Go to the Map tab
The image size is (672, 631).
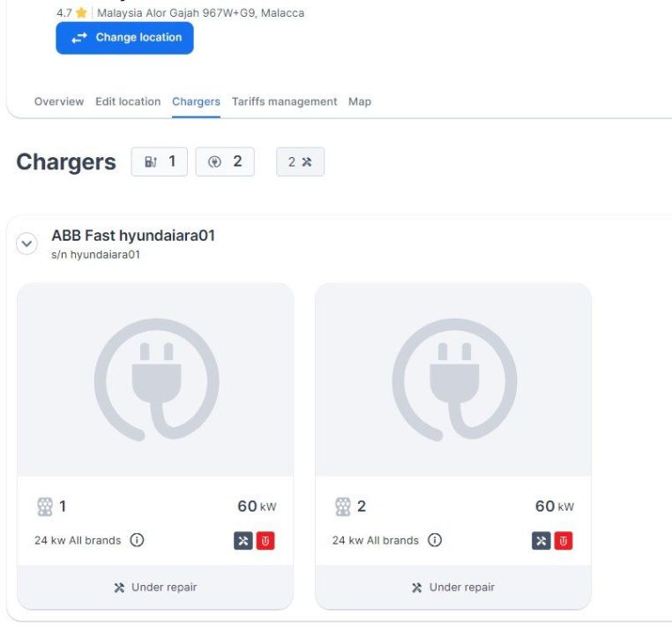(360, 101)
